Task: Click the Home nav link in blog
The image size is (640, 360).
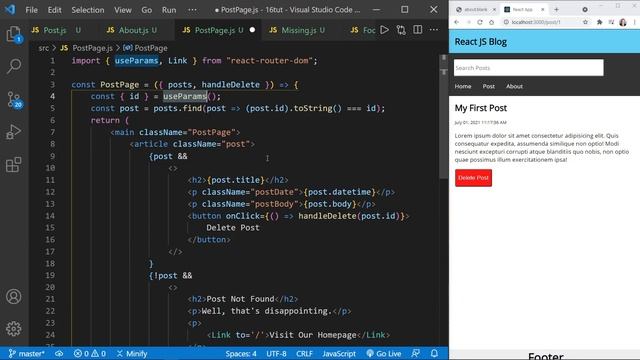Action: (x=463, y=87)
